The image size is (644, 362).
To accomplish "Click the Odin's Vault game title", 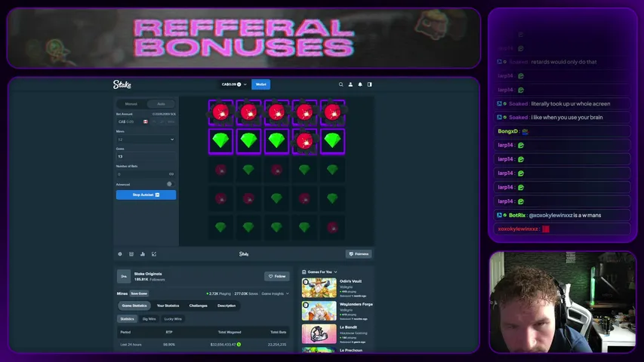I will click(x=350, y=281).
